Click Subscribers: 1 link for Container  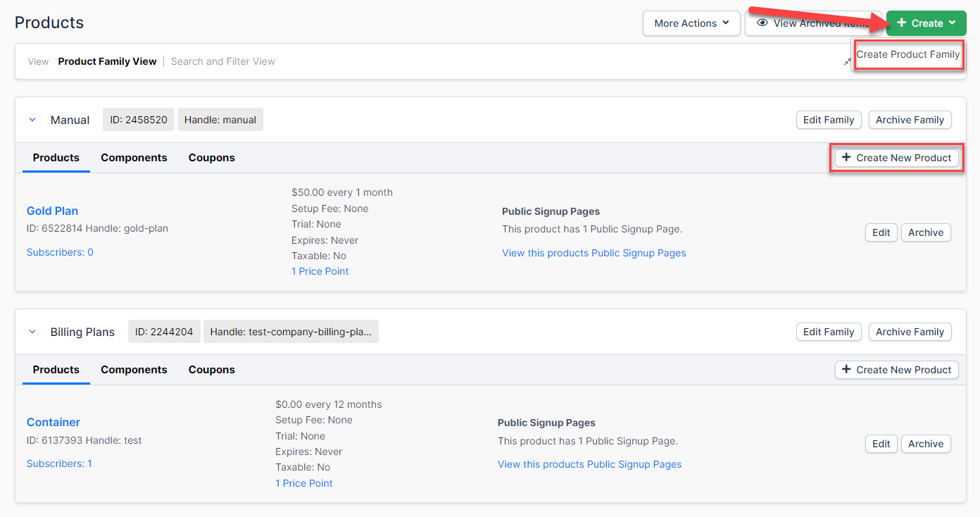tap(59, 463)
